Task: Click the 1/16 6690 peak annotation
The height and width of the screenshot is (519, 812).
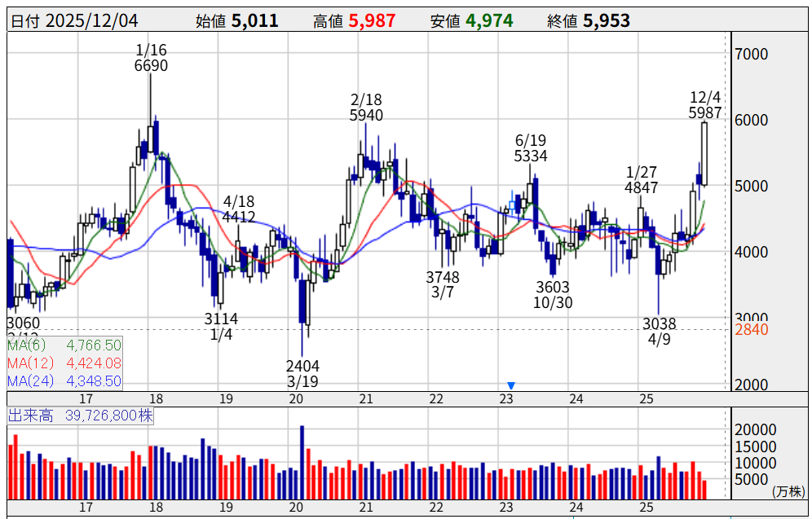Action: (151, 58)
